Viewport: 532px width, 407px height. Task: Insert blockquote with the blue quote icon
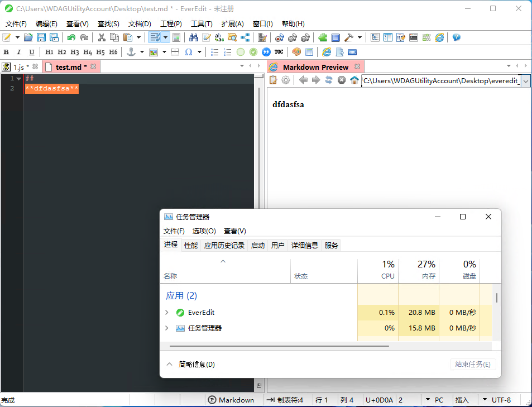[266, 52]
